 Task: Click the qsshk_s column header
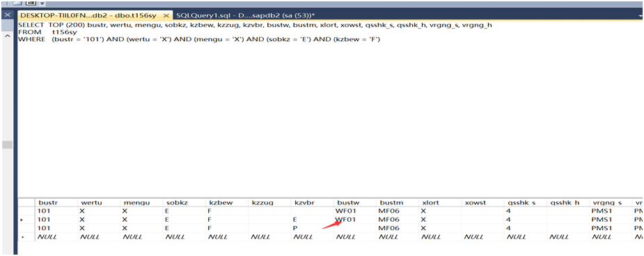[x=526, y=202]
